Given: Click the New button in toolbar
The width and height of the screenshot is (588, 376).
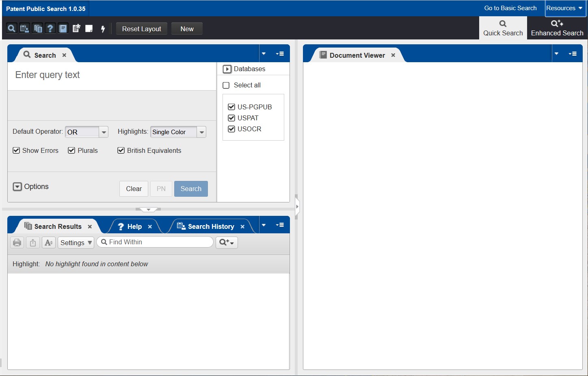Looking at the screenshot, I should pos(187,29).
